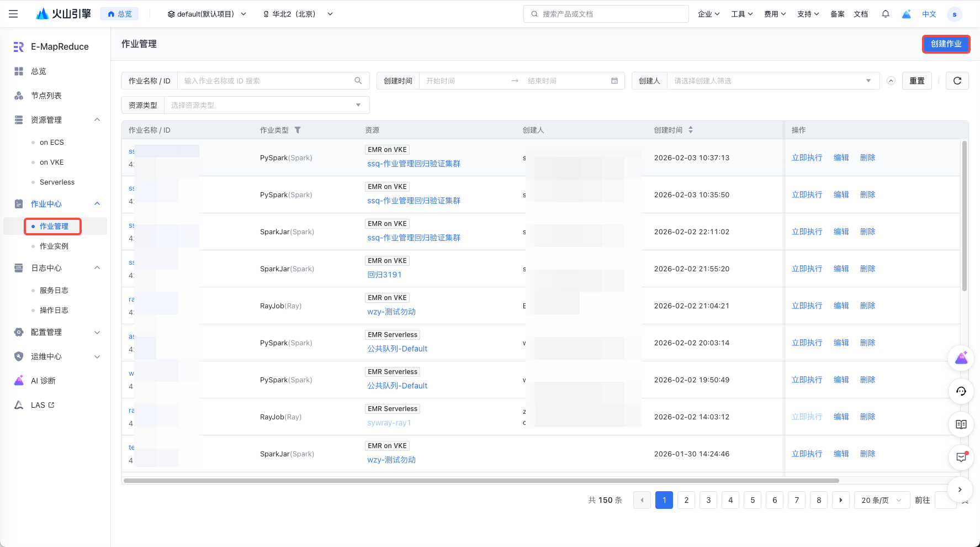Open the 回归3191 resource link
This screenshot has height=547, width=980.
pos(384,275)
